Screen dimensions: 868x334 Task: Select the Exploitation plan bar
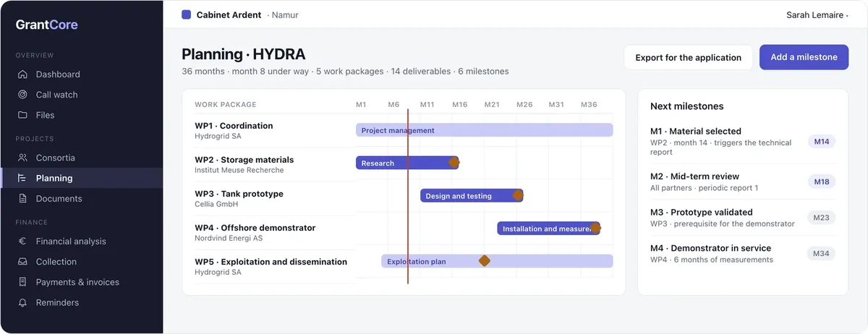[497, 261]
